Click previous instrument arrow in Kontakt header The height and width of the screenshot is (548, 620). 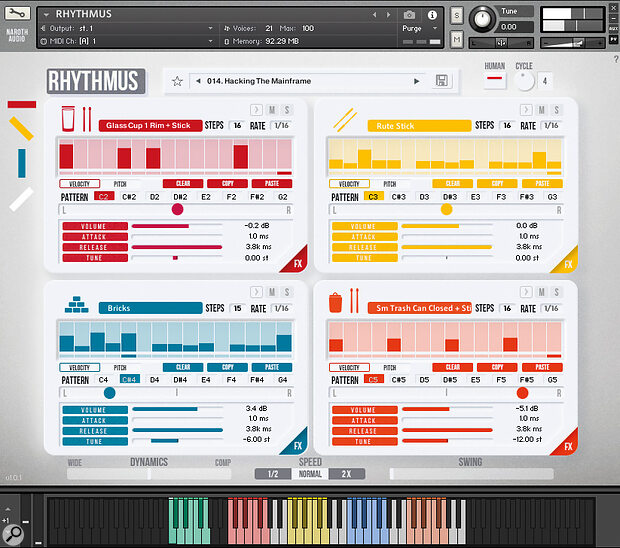374,15
